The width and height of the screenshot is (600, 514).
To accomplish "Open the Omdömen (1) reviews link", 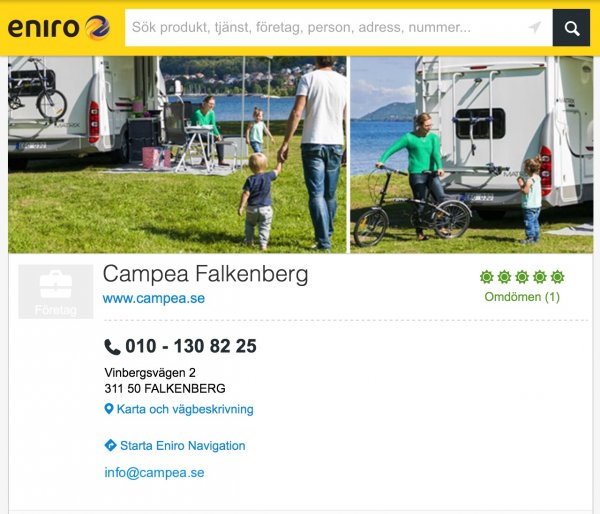I will 522,297.
